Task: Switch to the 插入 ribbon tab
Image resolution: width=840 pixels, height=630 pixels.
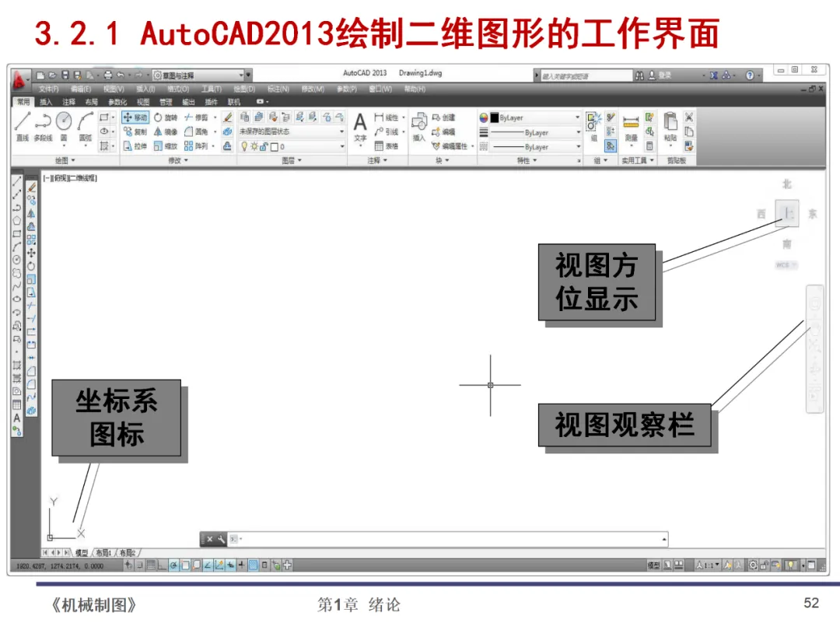Action: (46, 102)
